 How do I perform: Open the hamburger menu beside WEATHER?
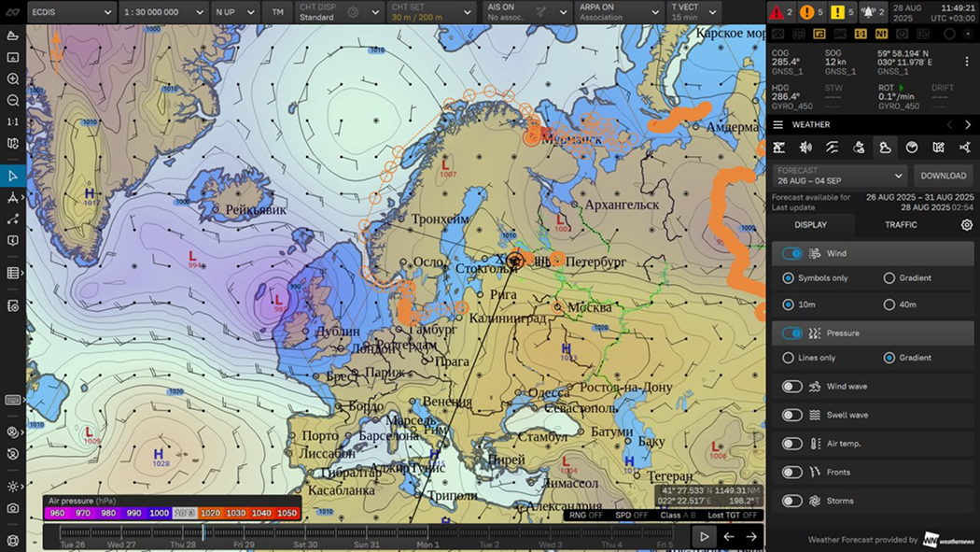tap(778, 125)
